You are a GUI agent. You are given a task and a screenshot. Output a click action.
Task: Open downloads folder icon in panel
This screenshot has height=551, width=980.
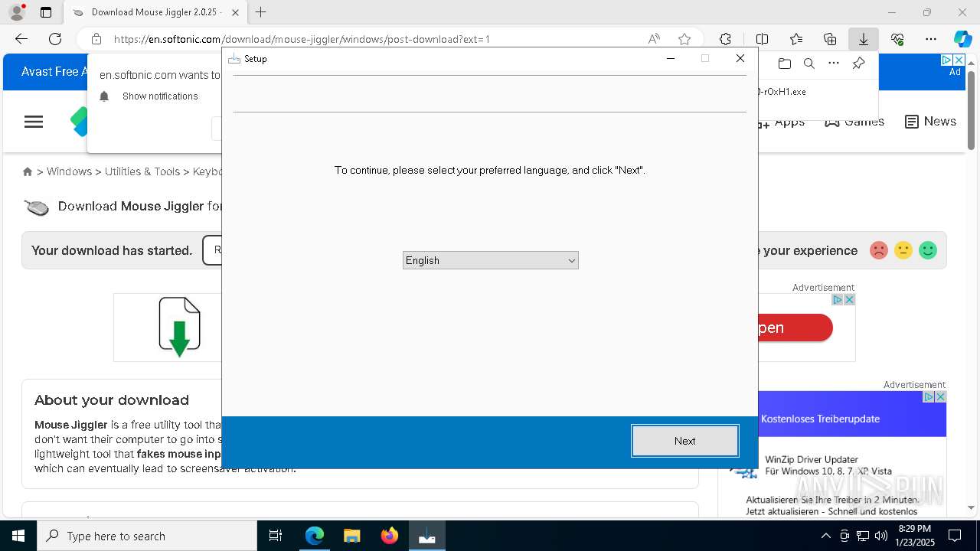pyautogui.click(x=784, y=64)
